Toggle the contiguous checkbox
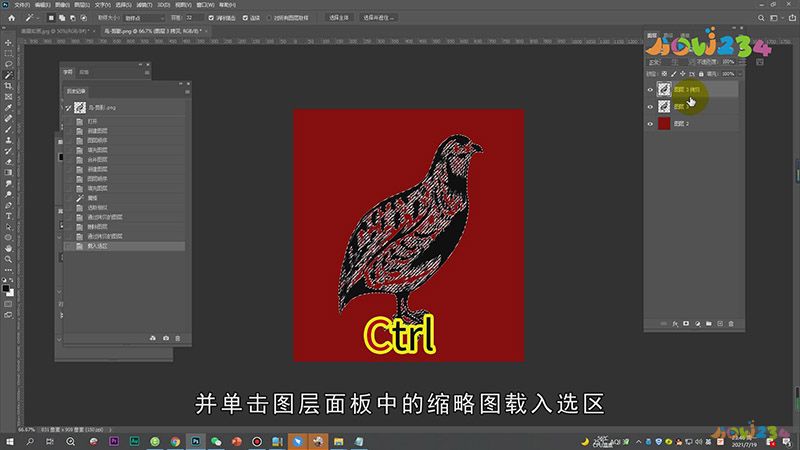The image size is (800, 450). pyautogui.click(x=245, y=18)
